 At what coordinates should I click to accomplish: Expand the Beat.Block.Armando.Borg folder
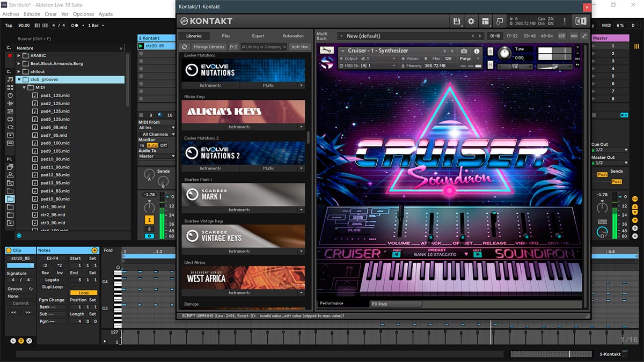pos(19,63)
